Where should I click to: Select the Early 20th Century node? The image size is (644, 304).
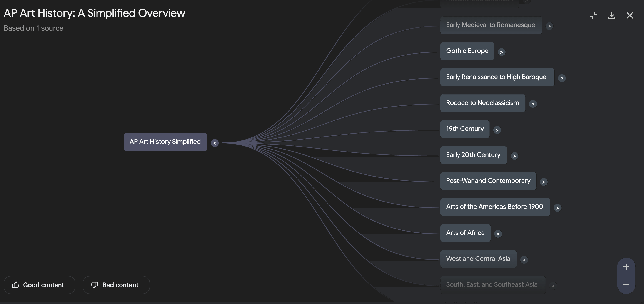[473, 155]
